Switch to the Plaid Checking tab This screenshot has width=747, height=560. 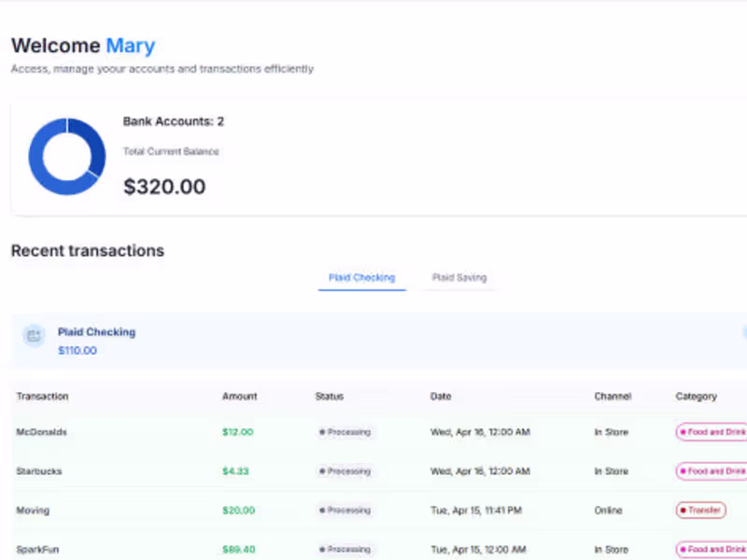click(x=361, y=277)
